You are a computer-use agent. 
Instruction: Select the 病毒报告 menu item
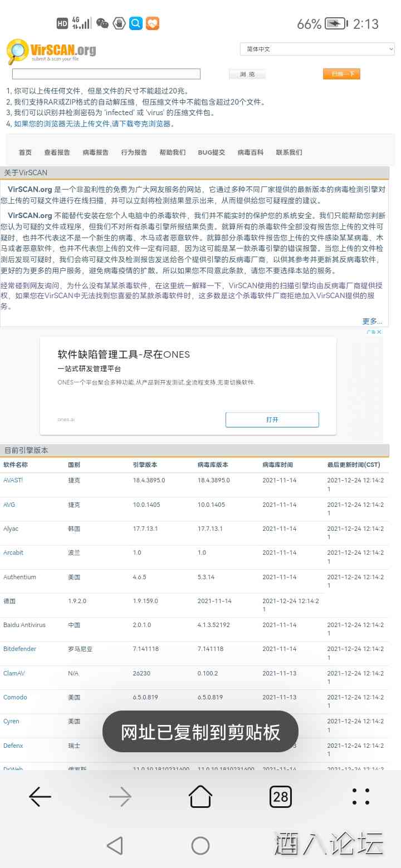[95, 152]
